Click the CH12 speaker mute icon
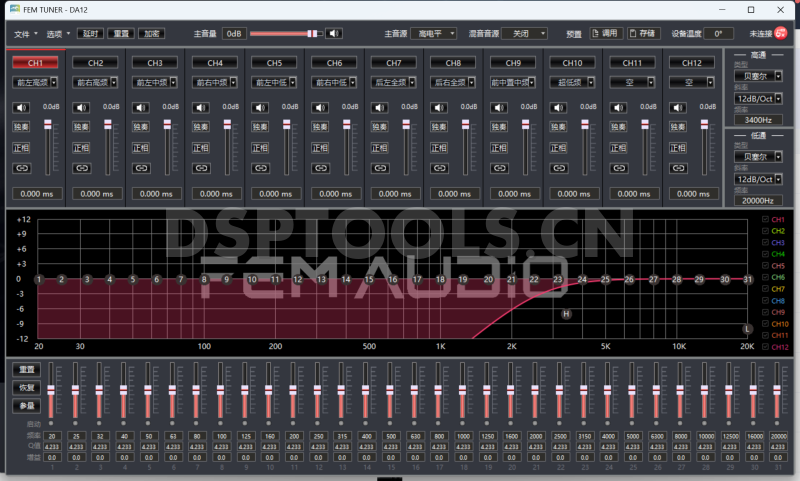 tap(678, 107)
